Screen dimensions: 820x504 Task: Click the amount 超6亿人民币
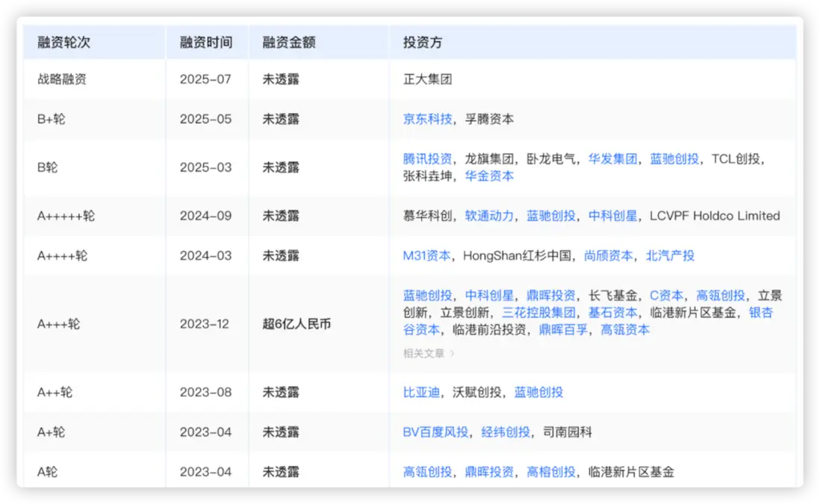pyautogui.click(x=296, y=324)
